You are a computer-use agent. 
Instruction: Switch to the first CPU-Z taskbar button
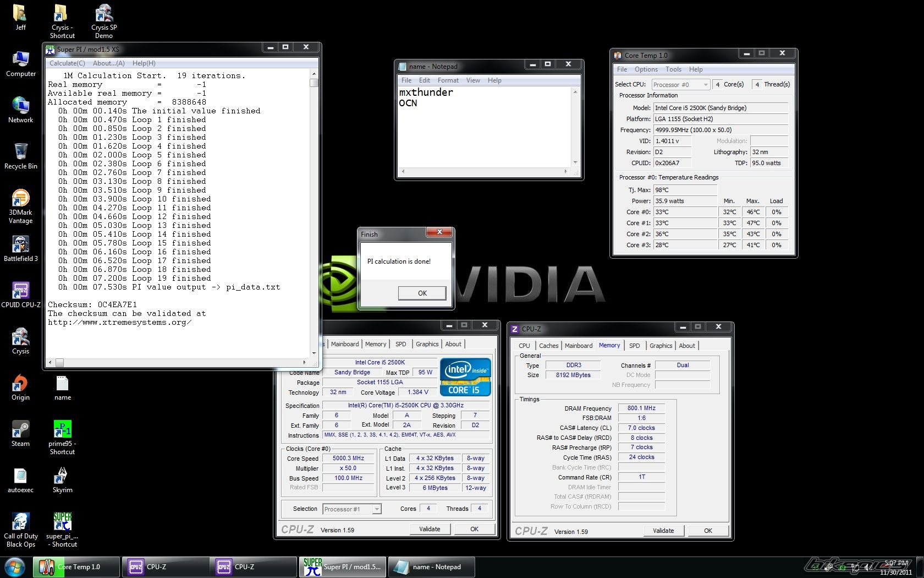pyautogui.click(x=165, y=567)
